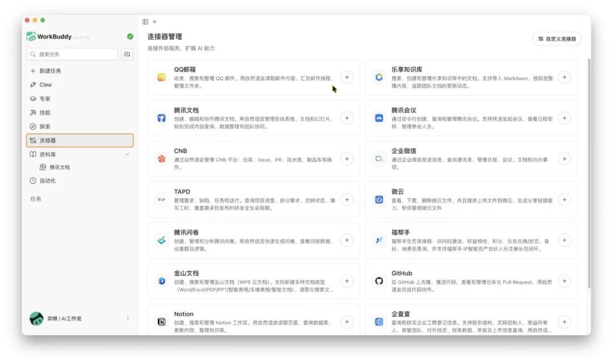Add the 企查查 connector with plus button

click(x=564, y=322)
